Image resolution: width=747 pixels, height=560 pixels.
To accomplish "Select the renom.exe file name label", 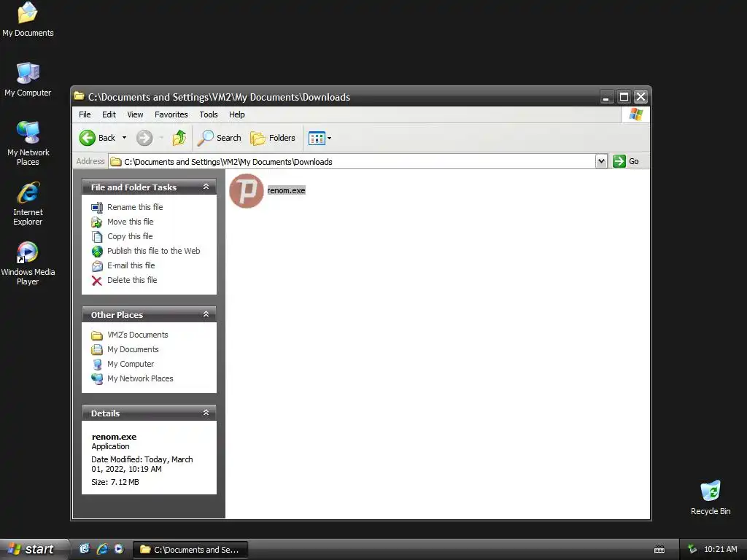I will [286, 190].
